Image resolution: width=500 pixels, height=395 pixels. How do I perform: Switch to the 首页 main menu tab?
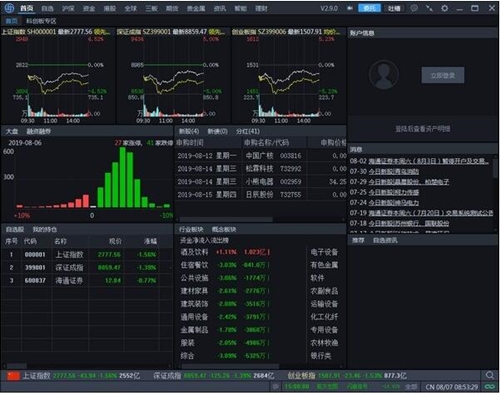[26, 8]
